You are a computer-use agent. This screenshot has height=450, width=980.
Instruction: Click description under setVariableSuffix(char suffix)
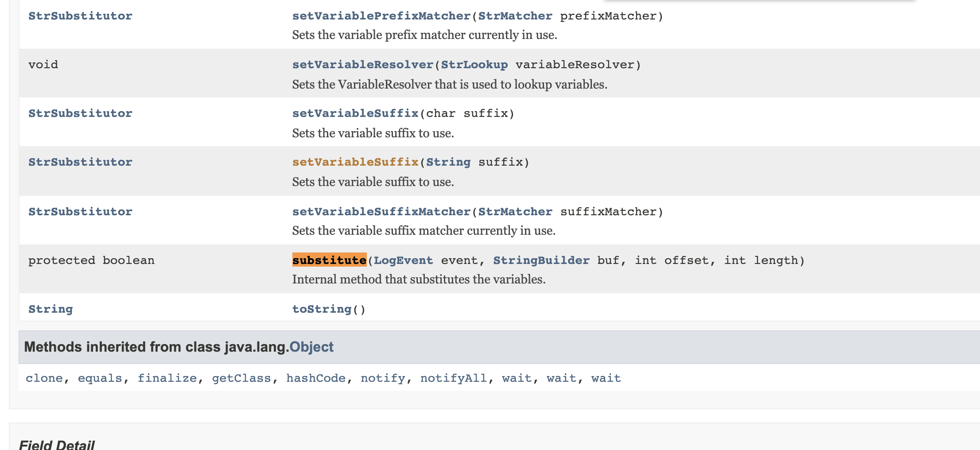(x=373, y=133)
